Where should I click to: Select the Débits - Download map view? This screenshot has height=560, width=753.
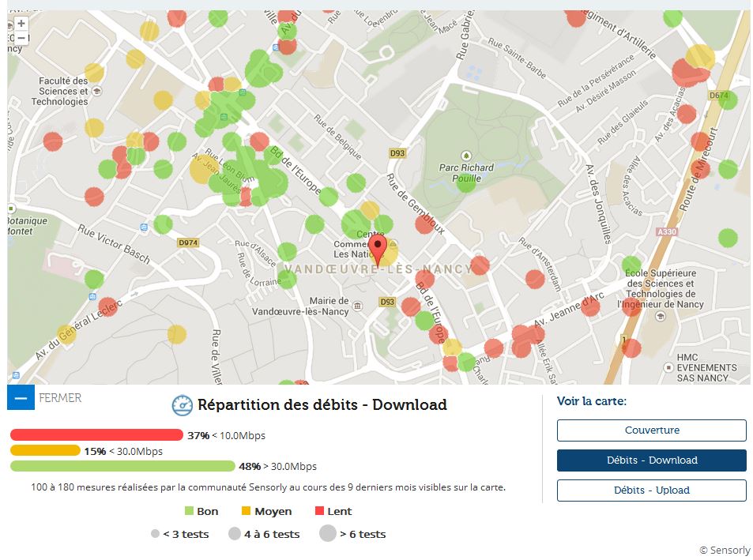tap(651, 460)
